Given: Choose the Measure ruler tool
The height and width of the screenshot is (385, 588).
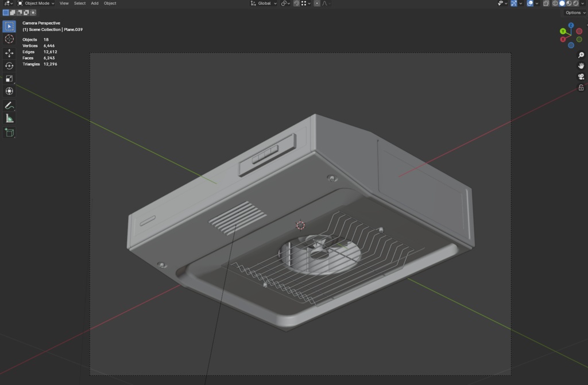Looking at the screenshot, I should [x=9, y=119].
